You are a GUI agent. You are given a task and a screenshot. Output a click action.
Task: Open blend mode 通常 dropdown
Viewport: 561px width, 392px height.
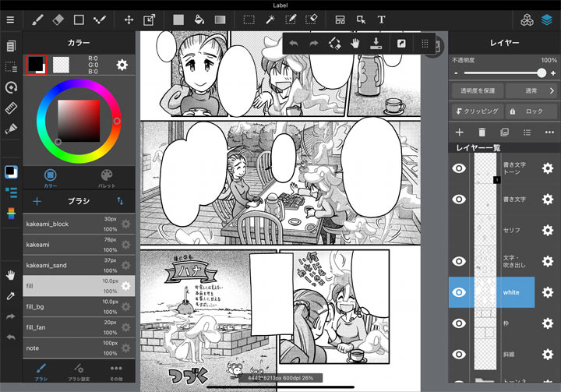(531, 91)
